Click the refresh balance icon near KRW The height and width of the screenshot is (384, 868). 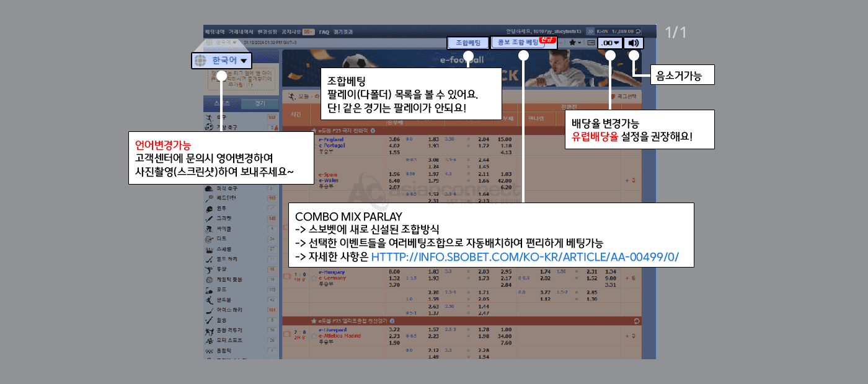click(638, 31)
